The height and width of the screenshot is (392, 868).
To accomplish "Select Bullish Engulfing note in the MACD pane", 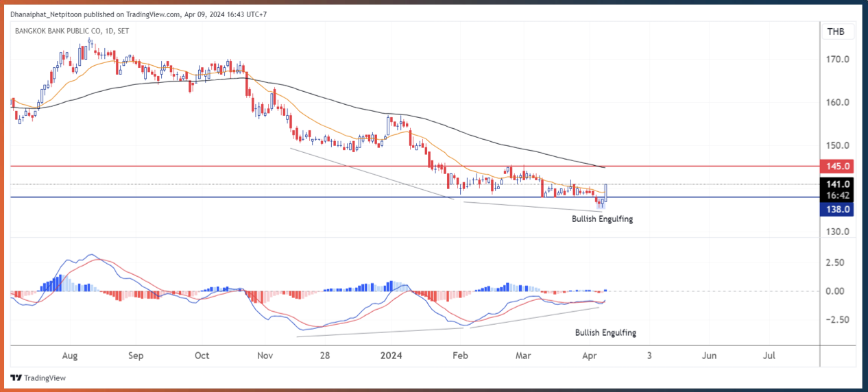I will [605, 332].
